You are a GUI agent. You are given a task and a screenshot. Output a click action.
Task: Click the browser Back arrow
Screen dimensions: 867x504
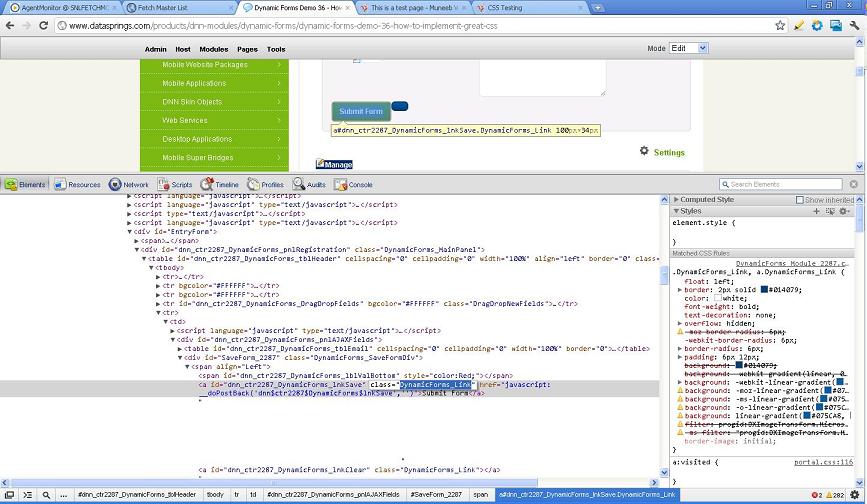(10, 25)
